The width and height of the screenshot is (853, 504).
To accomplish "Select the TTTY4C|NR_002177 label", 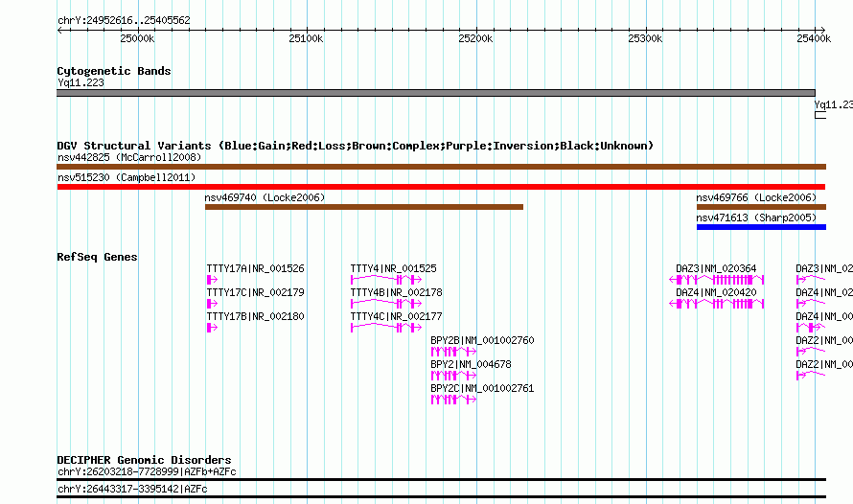I will tap(396, 316).
